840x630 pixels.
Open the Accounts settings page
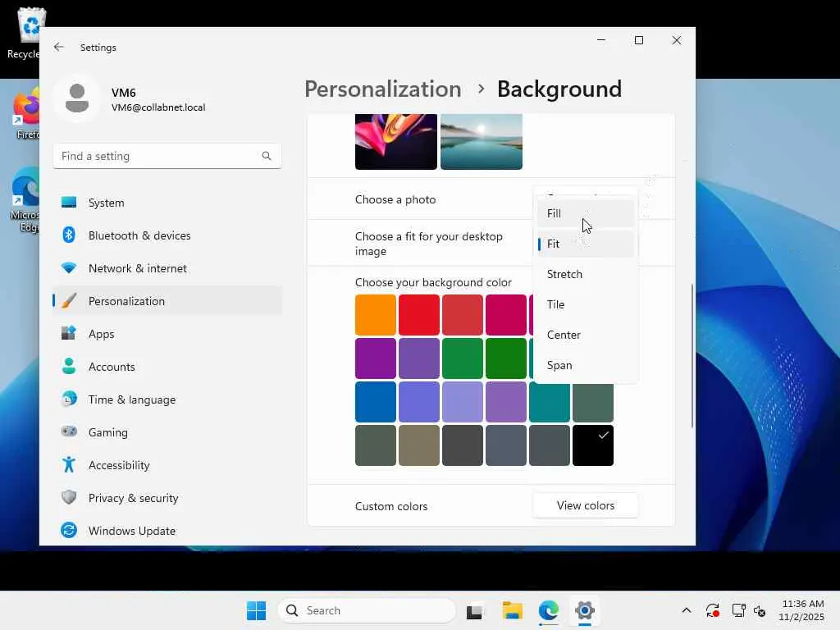[112, 367]
